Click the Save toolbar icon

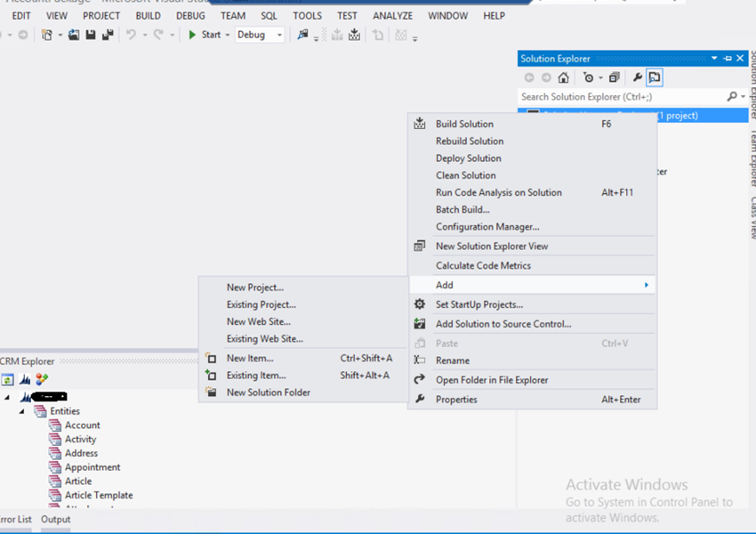[91, 35]
